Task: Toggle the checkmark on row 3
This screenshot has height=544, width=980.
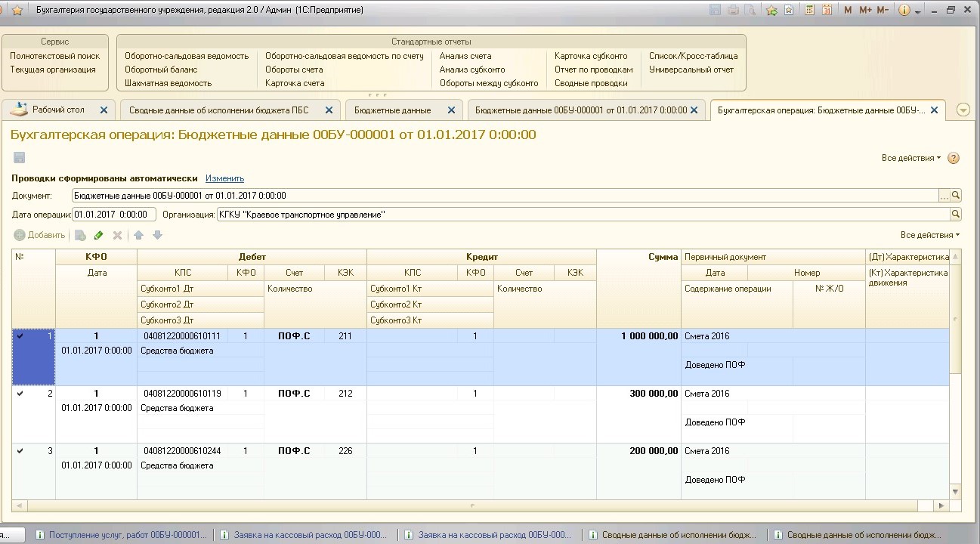Action: 20,451
